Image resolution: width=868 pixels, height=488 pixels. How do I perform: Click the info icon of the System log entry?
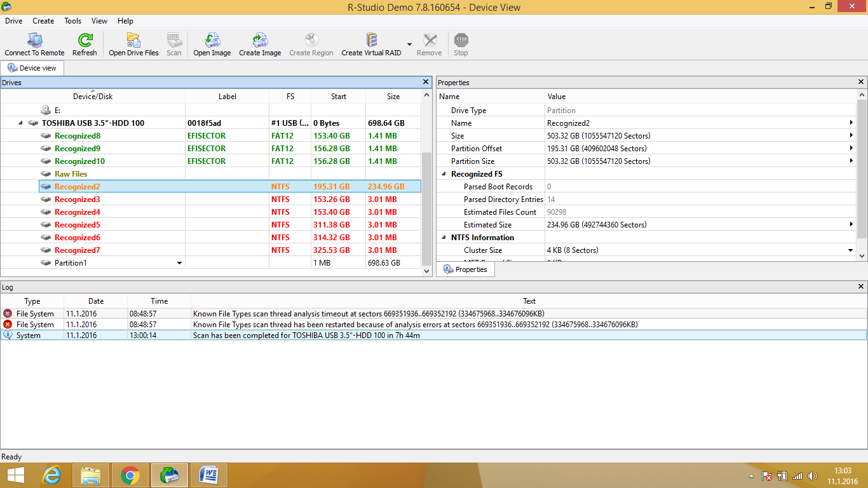pyautogui.click(x=8, y=335)
